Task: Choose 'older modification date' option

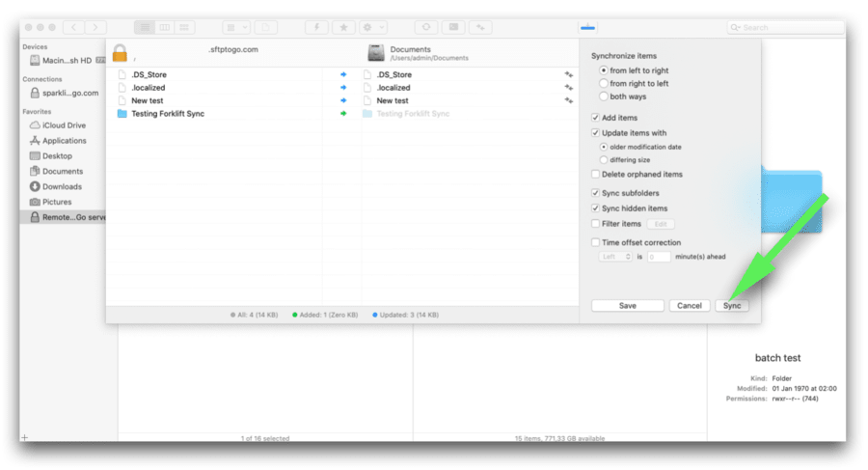Action: [604, 147]
